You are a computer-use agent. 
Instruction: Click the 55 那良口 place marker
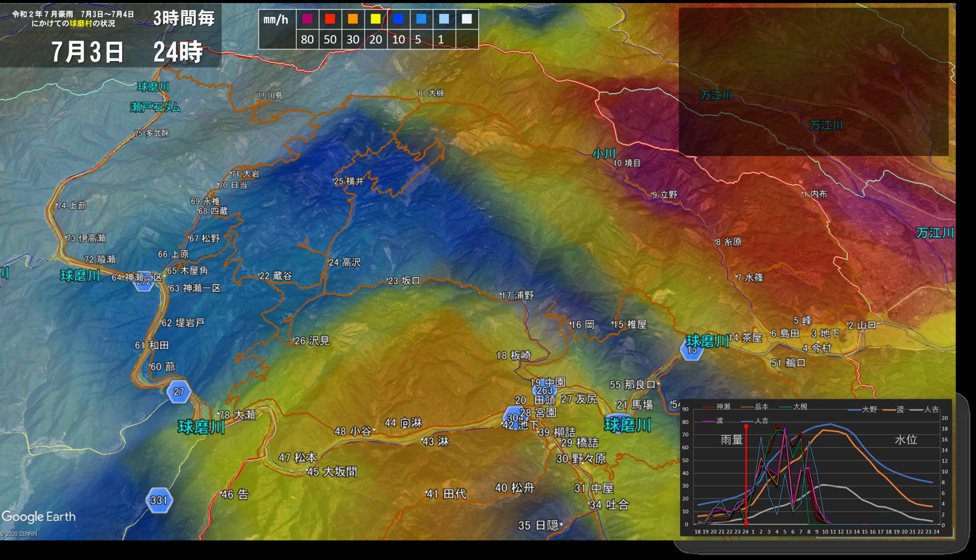tap(634, 385)
